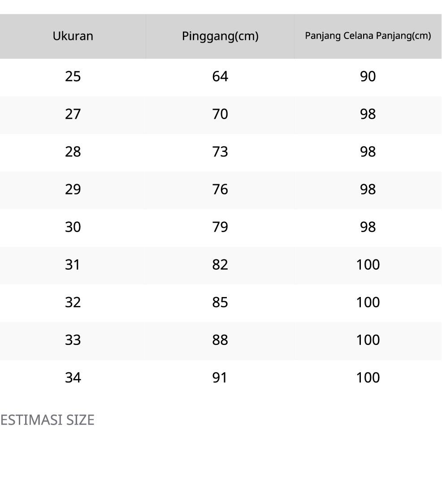Select size 32 row label

tap(73, 302)
